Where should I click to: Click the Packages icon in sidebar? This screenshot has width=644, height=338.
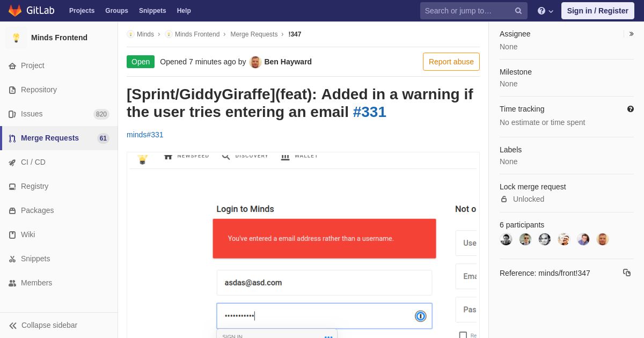point(12,211)
